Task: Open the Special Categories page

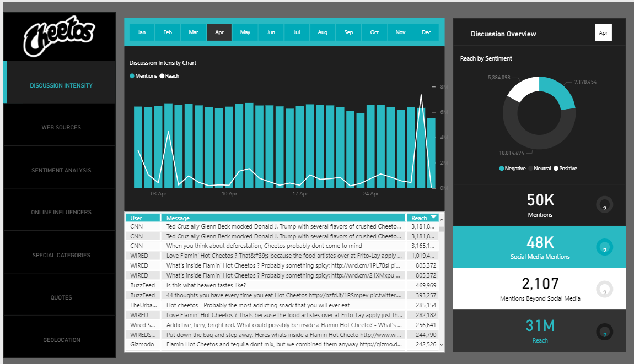Action: (x=60, y=253)
